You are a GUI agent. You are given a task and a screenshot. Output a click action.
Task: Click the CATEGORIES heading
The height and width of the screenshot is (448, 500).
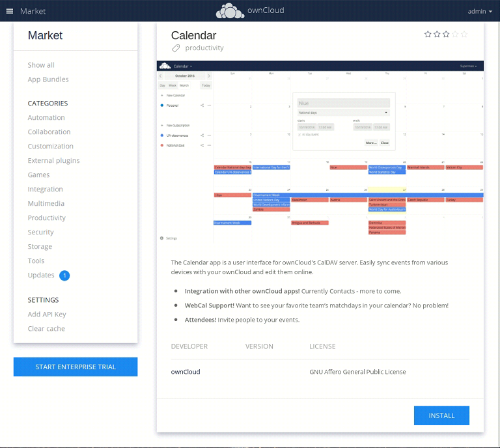pos(48,104)
